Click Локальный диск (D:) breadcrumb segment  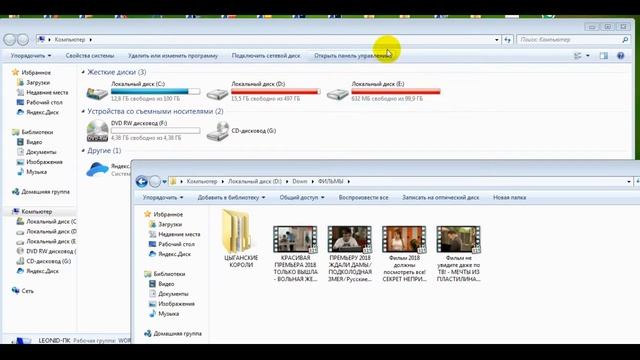click(x=255, y=182)
